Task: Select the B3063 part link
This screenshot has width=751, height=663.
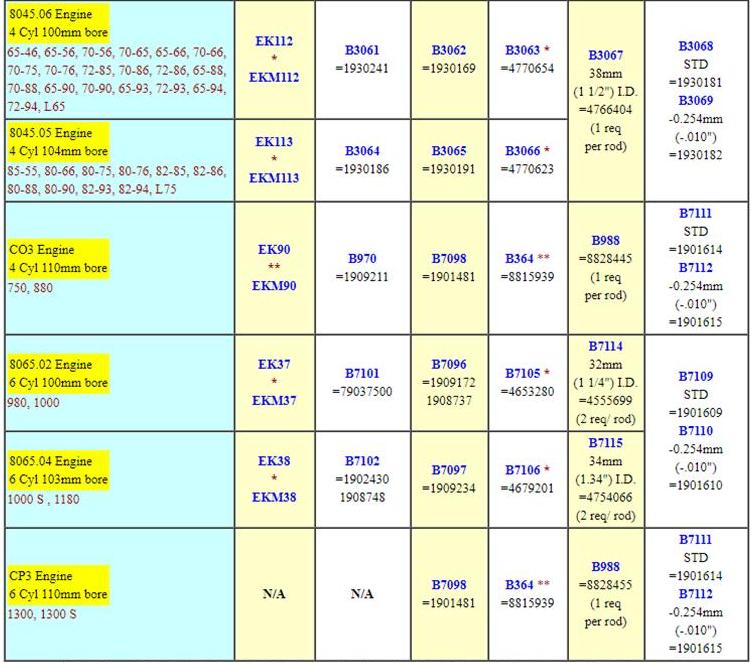Action: [x=522, y=50]
